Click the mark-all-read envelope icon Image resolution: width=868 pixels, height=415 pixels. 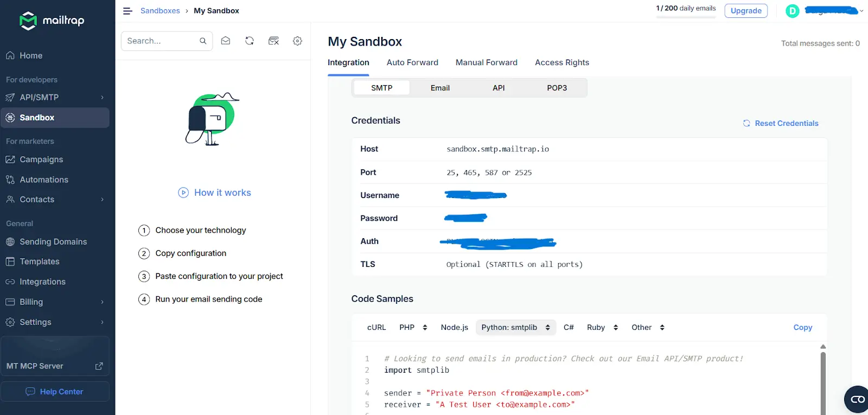[x=226, y=41]
